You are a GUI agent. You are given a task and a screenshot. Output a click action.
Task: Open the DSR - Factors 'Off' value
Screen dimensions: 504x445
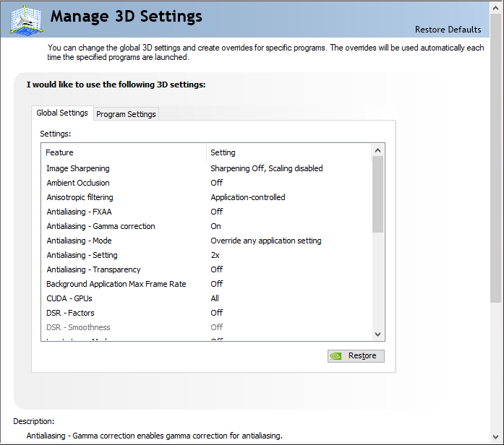[217, 313]
